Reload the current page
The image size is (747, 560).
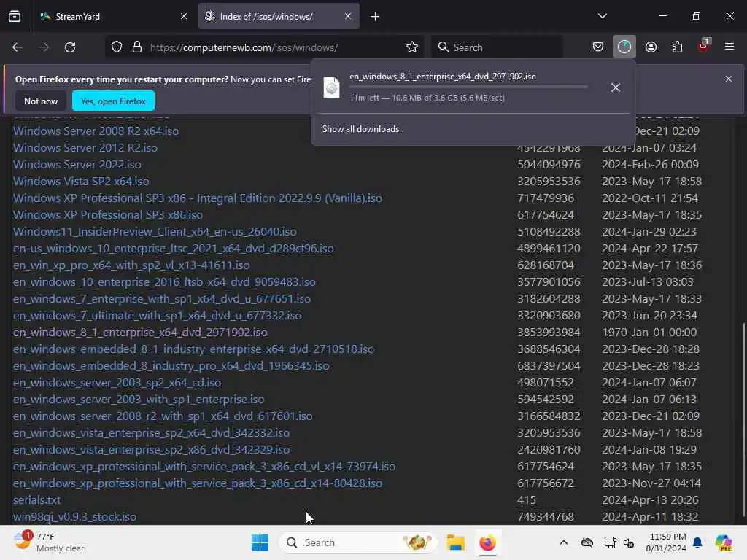(70, 47)
